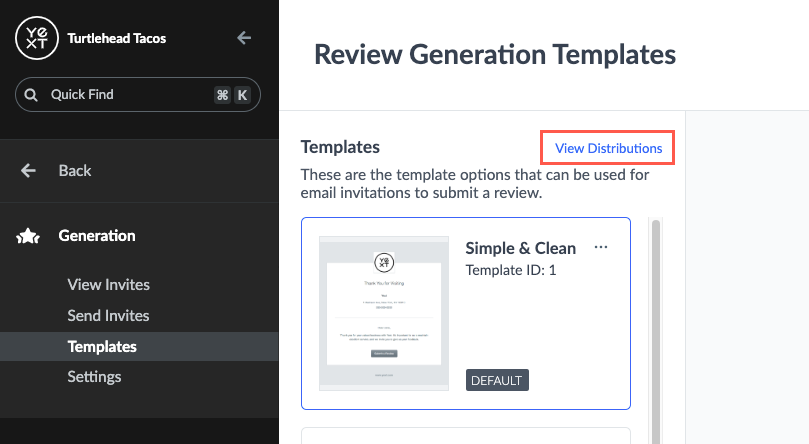This screenshot has height=444, width=809.
Task: Collapse sidebar with the left arrow icon
Action: [x=244, y=38]
